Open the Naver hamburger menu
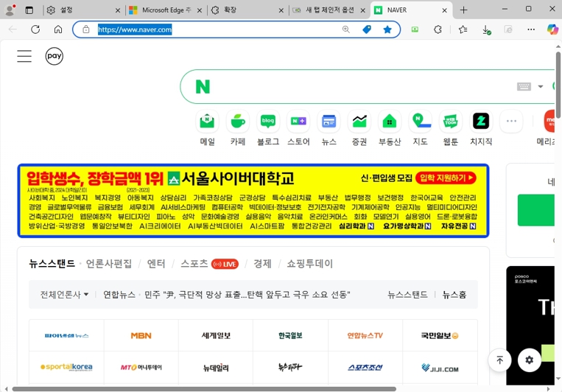This screenshot has width=562, height=392. pos(24,56)
